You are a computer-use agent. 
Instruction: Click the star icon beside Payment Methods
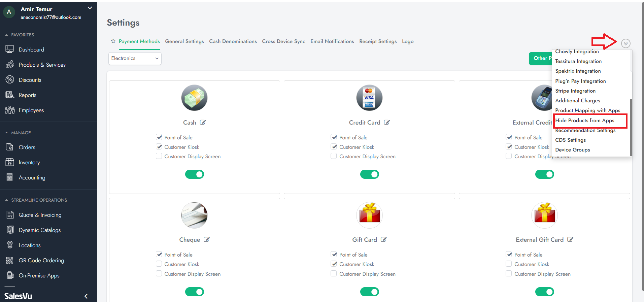(x=113, y=41)
